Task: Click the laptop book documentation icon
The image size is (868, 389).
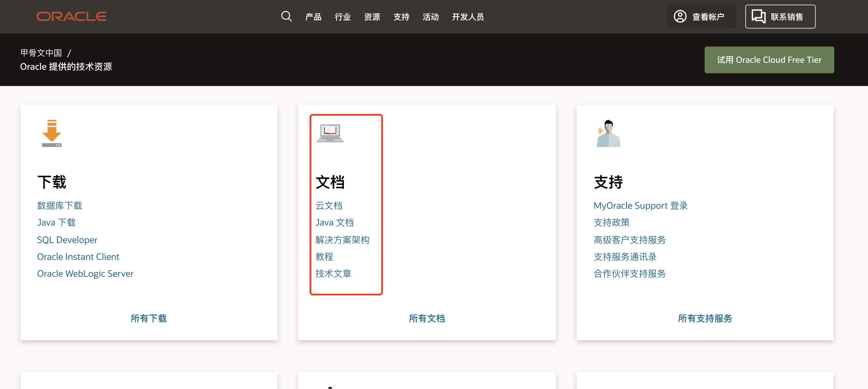Action: 330,133
